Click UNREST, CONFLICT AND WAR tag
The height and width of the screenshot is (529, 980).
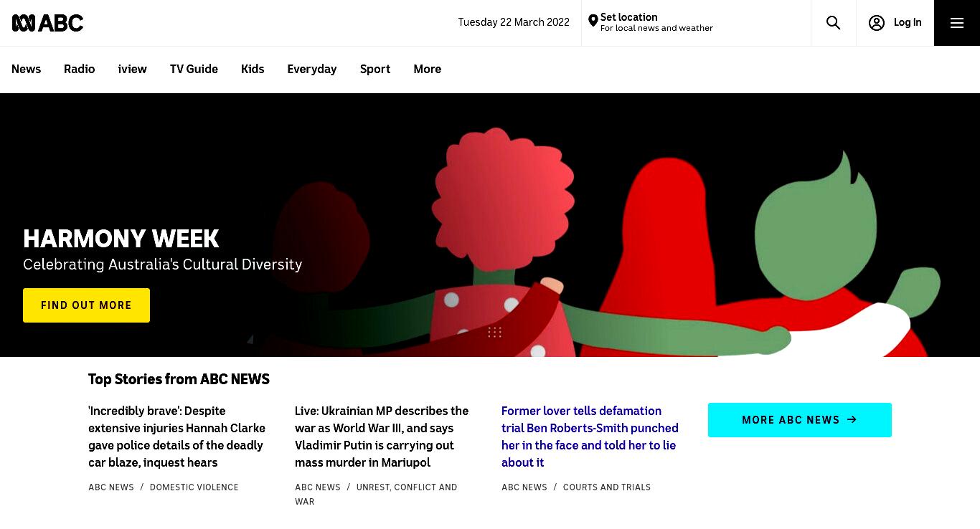tap(376, 495)
